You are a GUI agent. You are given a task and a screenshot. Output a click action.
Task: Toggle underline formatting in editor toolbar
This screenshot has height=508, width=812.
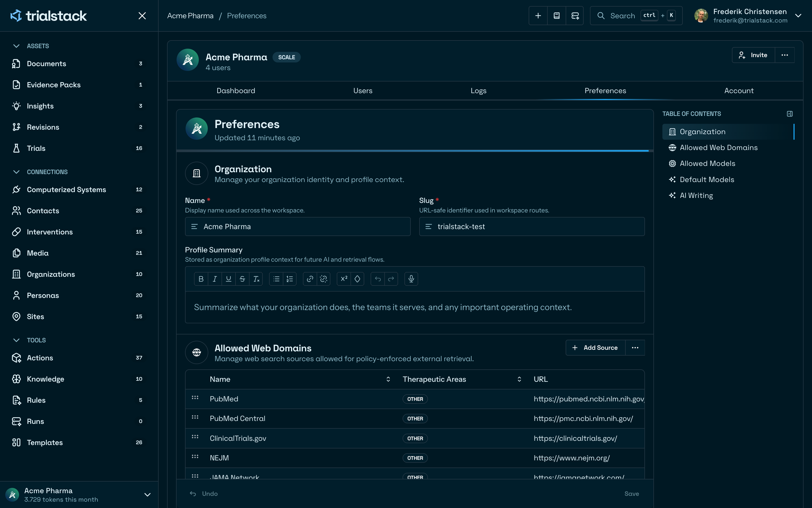tap(228, 279)
